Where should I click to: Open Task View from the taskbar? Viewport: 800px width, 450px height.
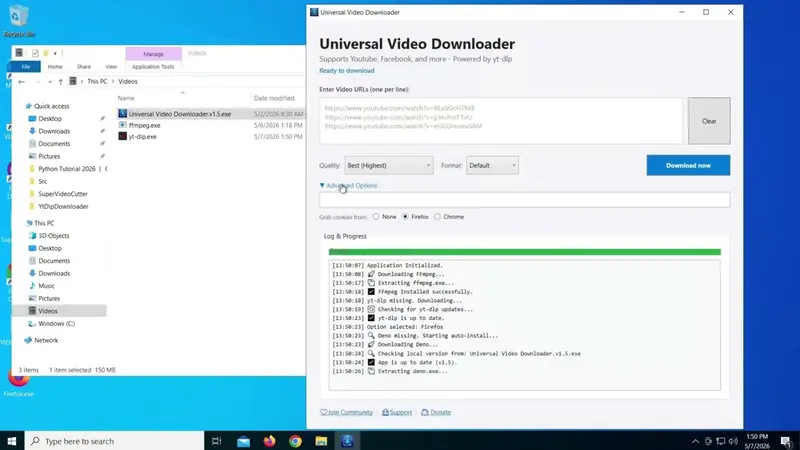tap(217, 441)
